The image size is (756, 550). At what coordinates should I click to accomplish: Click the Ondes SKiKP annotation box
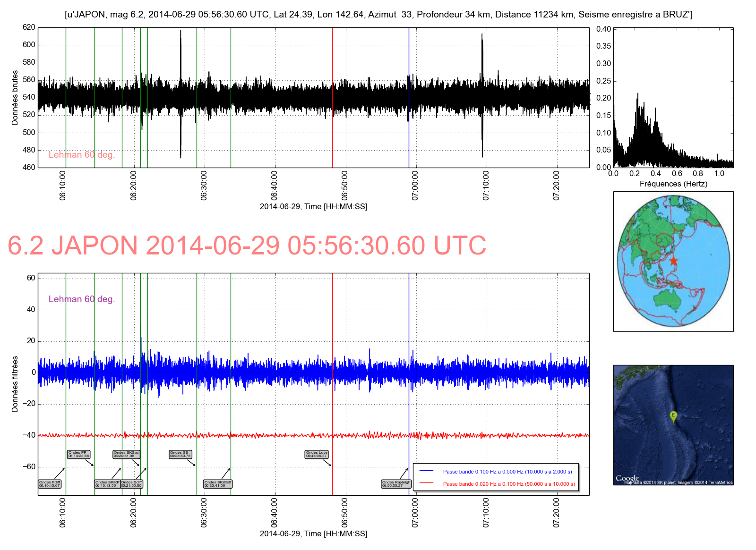tap(107, 484)
